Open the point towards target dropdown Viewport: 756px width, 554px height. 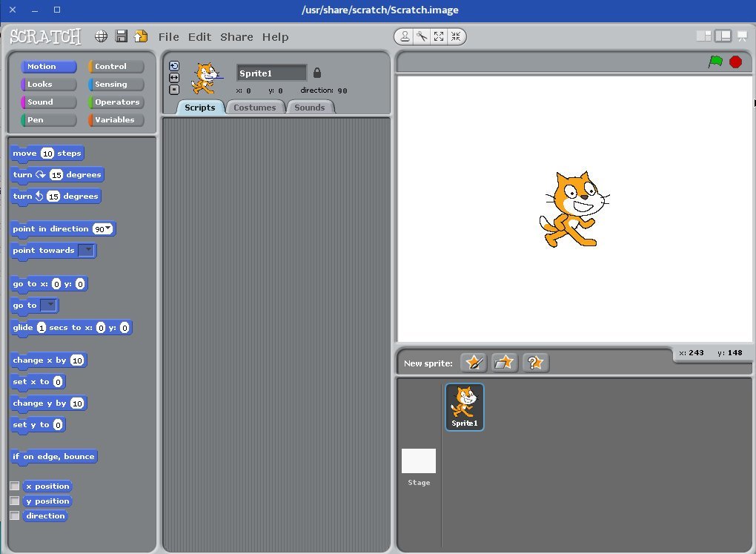87,250
